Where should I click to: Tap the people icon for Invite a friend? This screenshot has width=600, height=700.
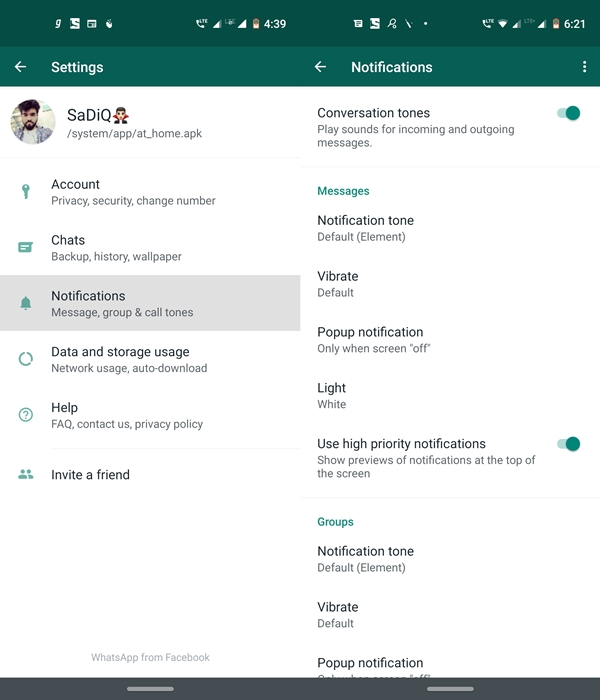coord(26,474)
